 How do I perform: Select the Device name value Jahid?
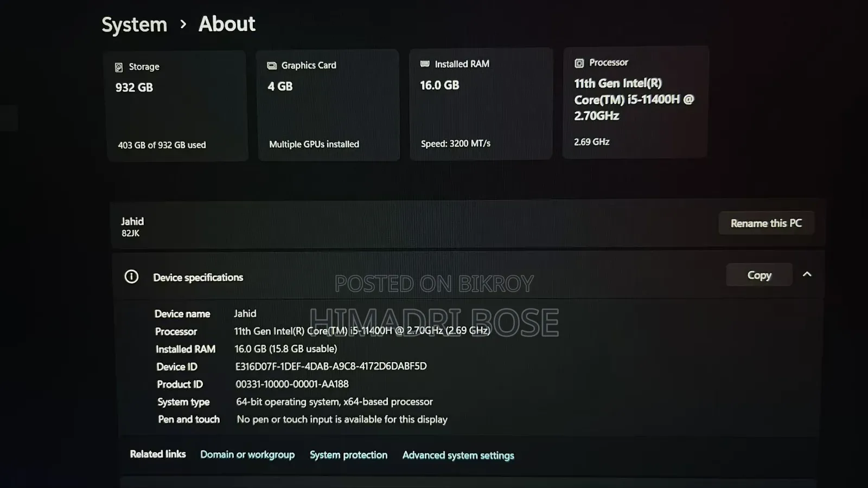(x=245, y=313)
